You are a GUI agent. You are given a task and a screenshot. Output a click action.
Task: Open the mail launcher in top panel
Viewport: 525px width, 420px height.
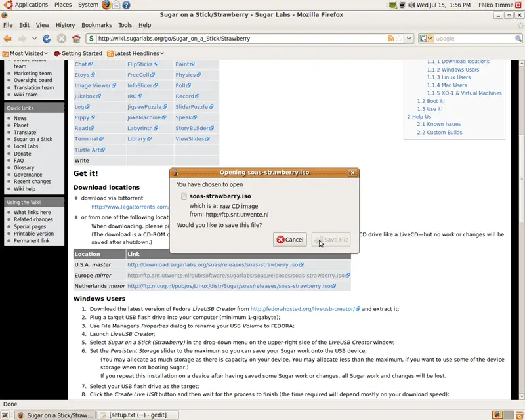pyautogui.click(x=116, y=5)
